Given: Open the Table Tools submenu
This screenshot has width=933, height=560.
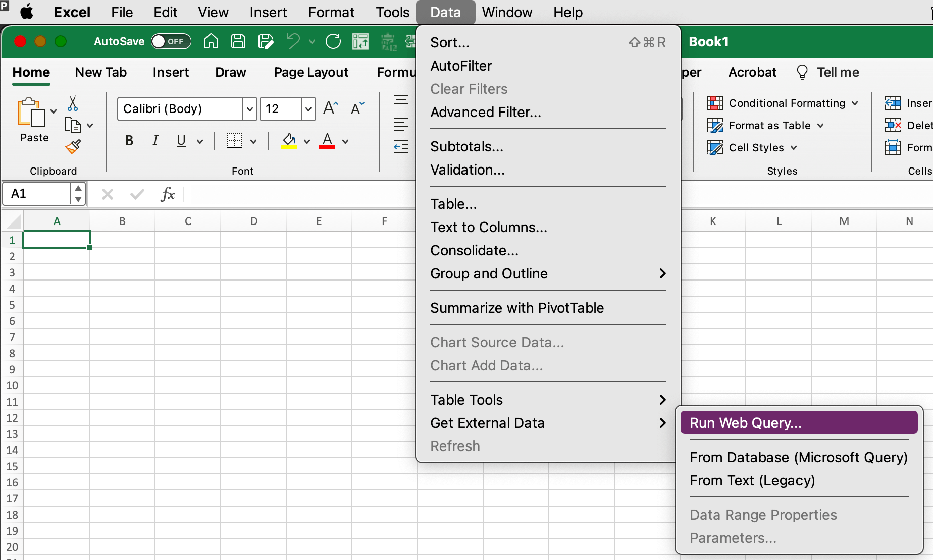Looking at the screenshot, I should coord(548,400).
